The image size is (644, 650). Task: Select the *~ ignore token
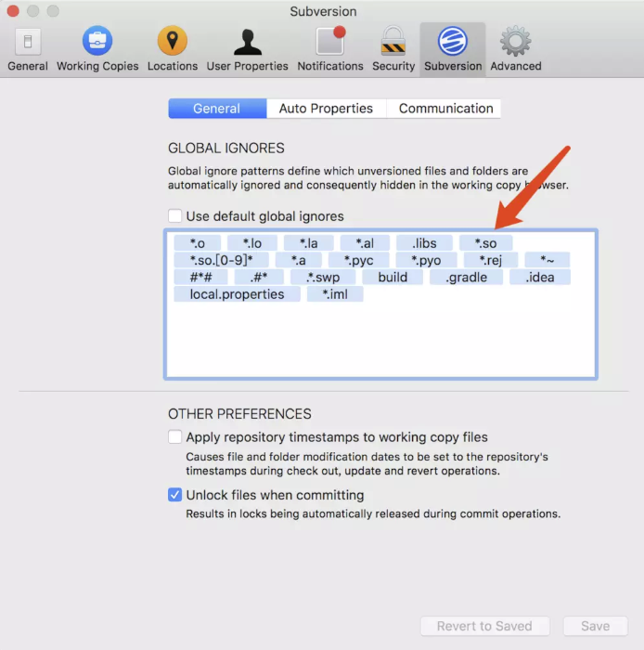(547, 260)
